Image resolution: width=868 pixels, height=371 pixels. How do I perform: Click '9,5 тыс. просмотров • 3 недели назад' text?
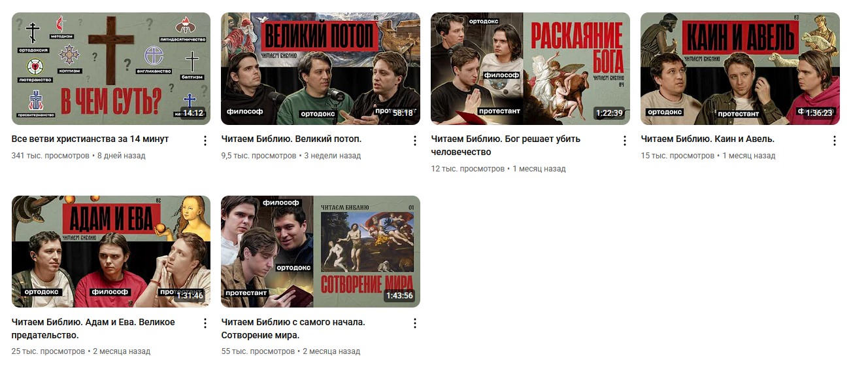[x=291, y=156]
